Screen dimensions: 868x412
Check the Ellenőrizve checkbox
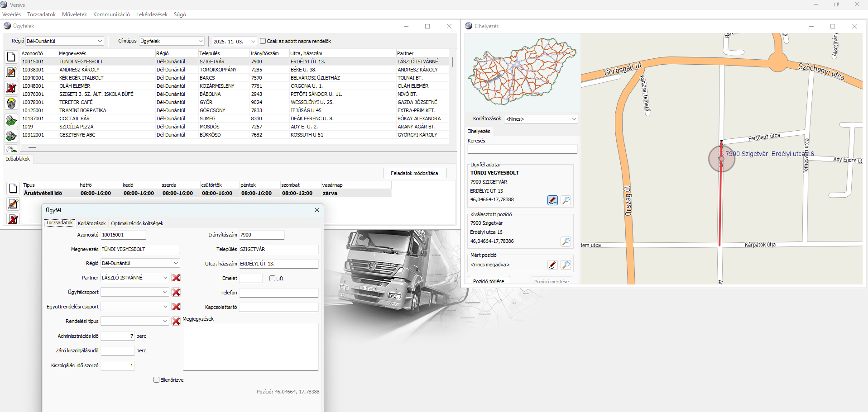pos(156,380)
